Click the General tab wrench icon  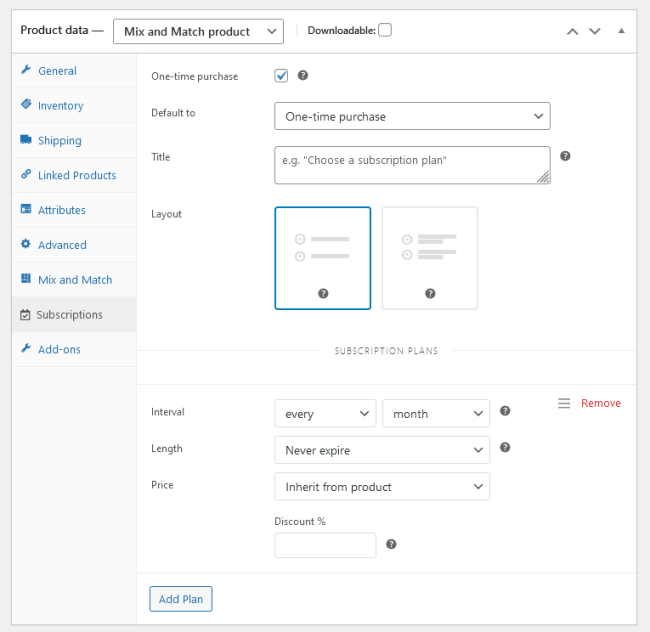26,70
